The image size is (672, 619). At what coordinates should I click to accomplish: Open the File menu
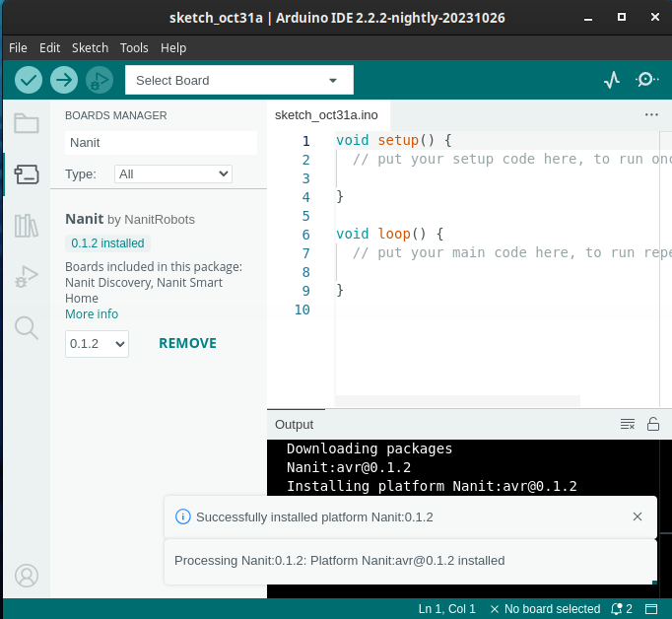18,48
